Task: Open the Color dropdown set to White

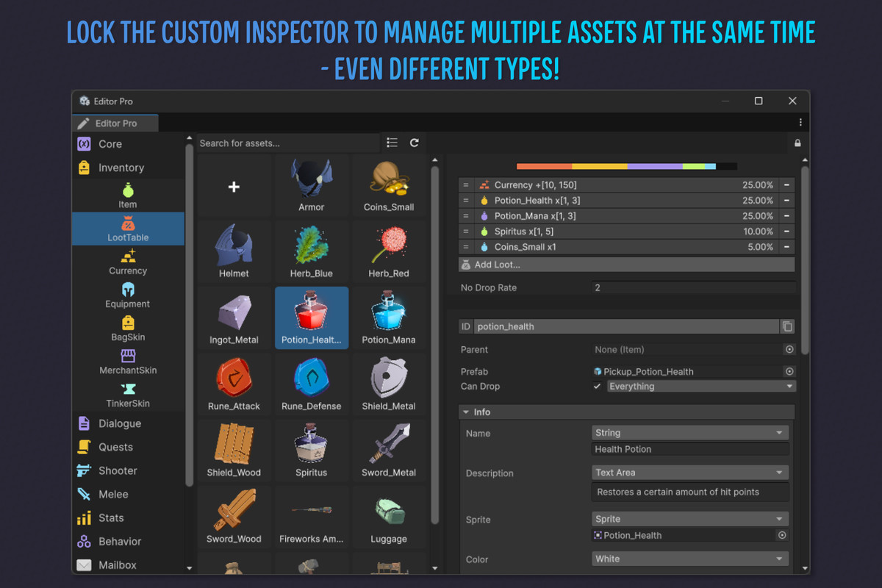Action: pyautogui.click(x=689, y=559)
